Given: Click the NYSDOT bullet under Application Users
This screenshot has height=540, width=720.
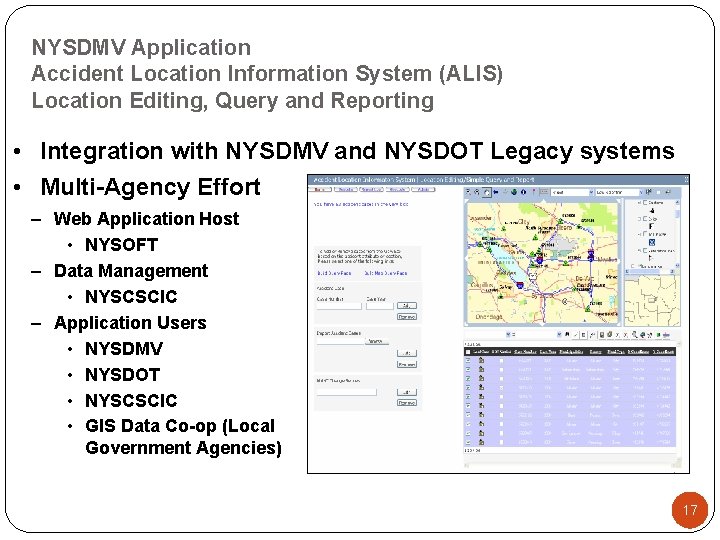Looking at the screenshot, I should point(123,375).
